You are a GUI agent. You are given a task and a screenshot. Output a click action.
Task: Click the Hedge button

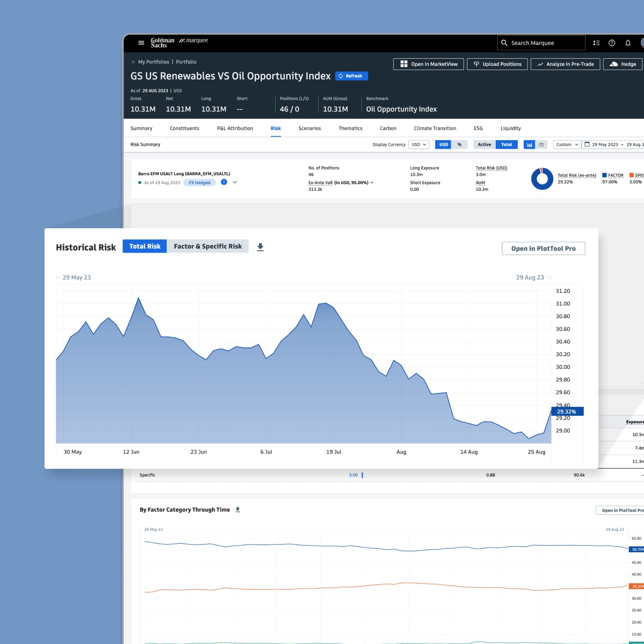[x=623, y=64]
